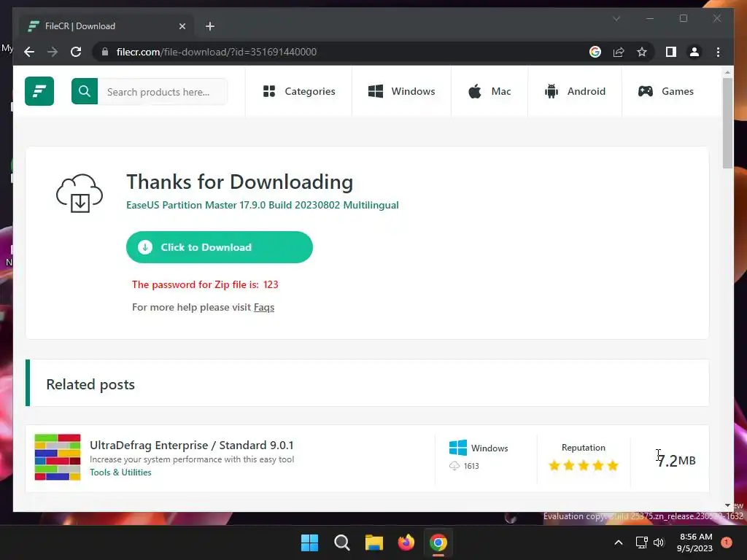The image size is (747, 560).
Task: Open the notification bell badge
Action: [727, 542]
